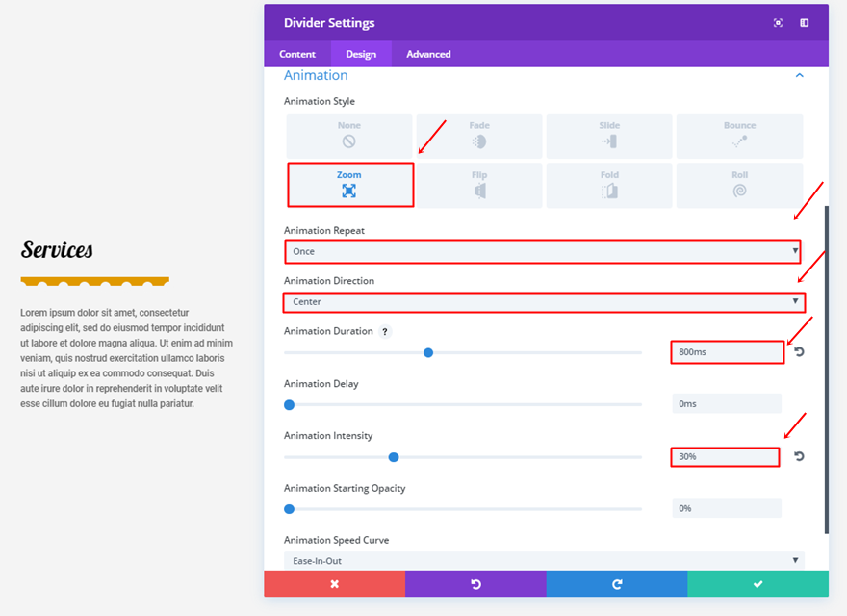Collapse the Animation section
The width and height of the screenshot is (847, 616).
[799, 75]
